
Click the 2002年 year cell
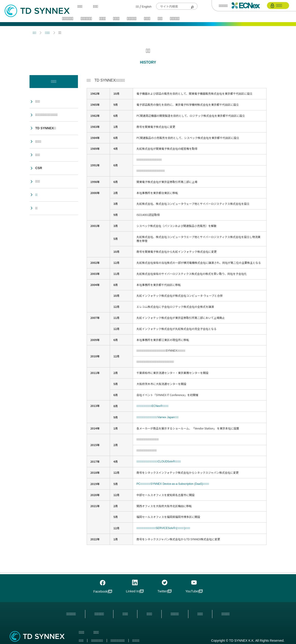(x=98, y=263)
